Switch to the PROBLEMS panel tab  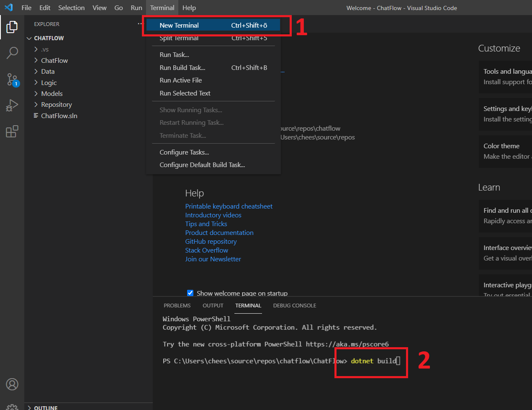177,305
